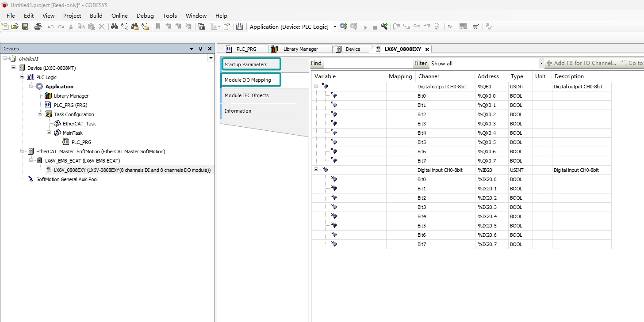Collapse the Digital input CH0-8bit row

(316, 170)
